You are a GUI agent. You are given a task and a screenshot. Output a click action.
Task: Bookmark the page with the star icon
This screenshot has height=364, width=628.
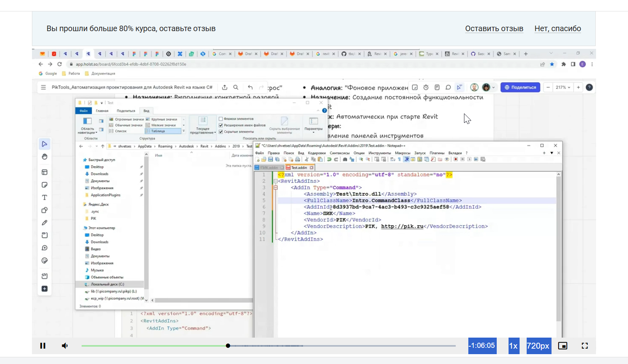(552, 64)
